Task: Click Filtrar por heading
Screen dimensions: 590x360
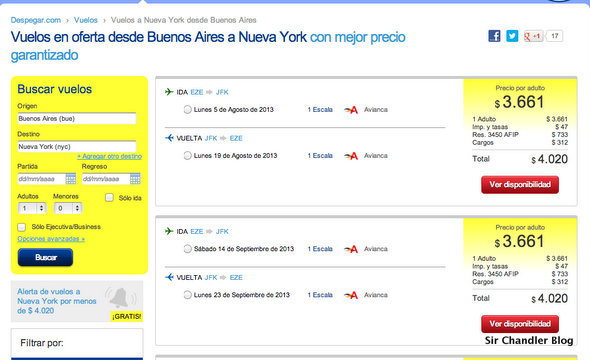Action: coord(42,343)
